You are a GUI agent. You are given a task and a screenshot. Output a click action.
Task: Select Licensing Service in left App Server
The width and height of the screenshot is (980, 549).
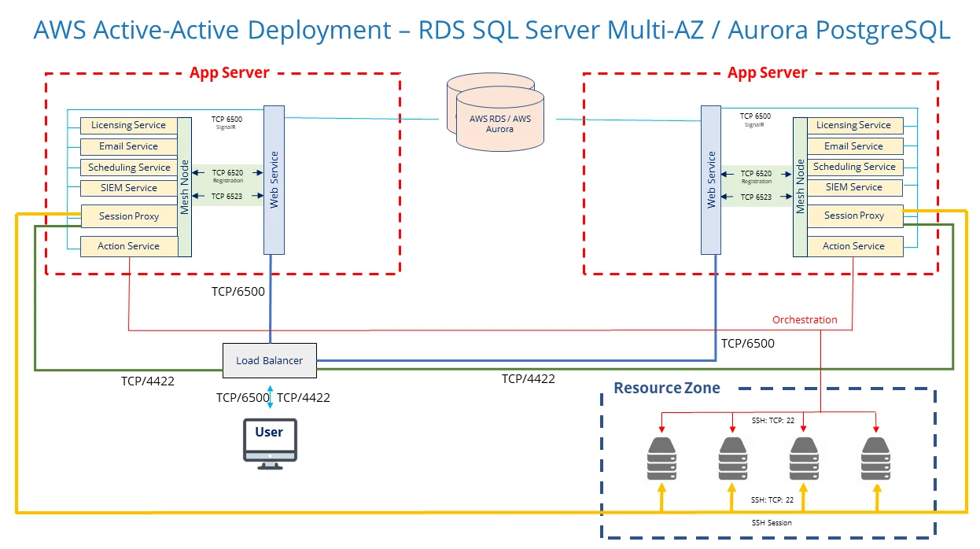tap(129, 125)
